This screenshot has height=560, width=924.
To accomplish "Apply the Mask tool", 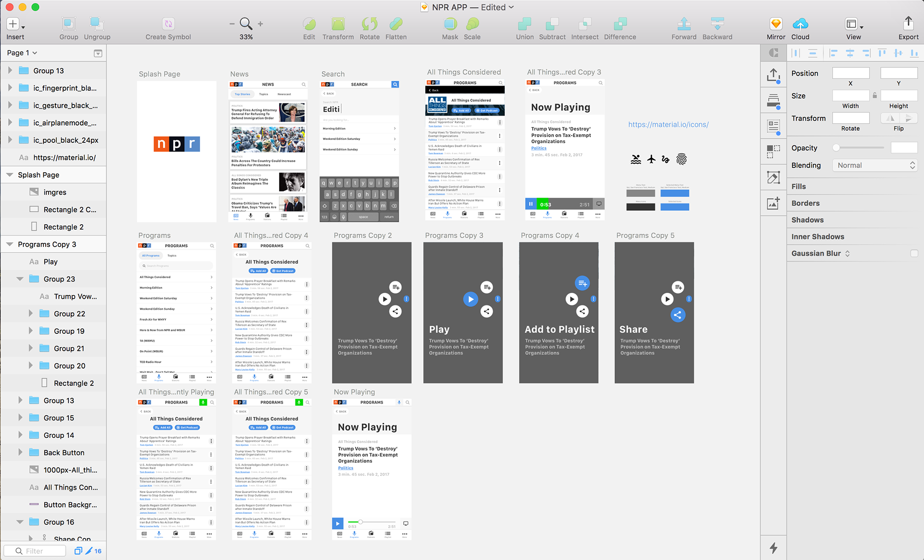I will (450, 24).
